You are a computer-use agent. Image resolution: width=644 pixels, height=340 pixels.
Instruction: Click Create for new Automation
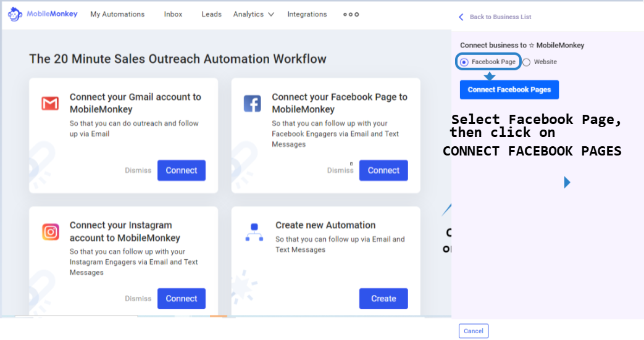(x=383, y=299)
